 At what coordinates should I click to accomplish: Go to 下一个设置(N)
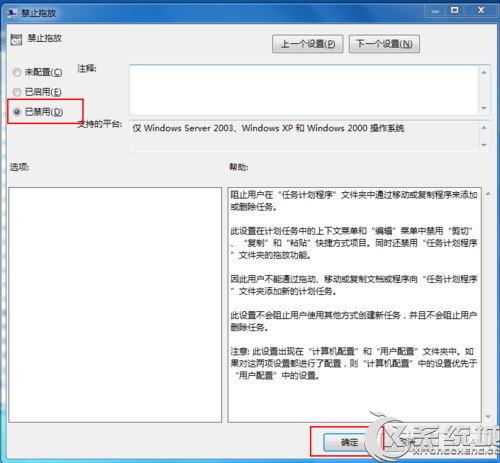pos(384,44)
